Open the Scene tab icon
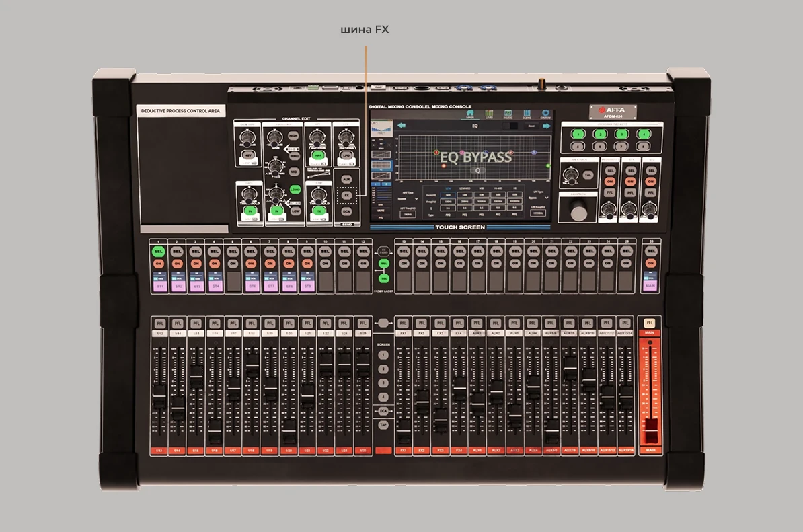 click(527, 114)
